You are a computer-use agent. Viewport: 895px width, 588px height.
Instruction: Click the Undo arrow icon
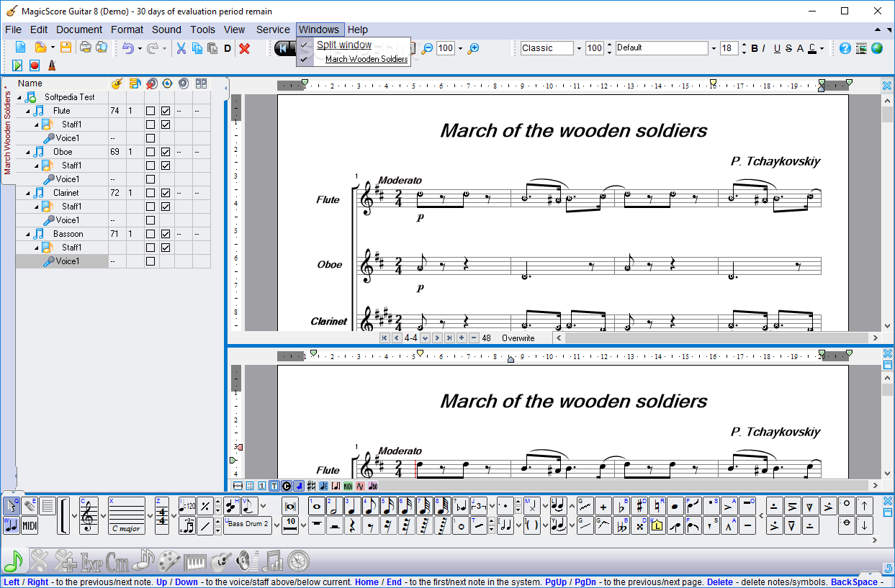127,48
